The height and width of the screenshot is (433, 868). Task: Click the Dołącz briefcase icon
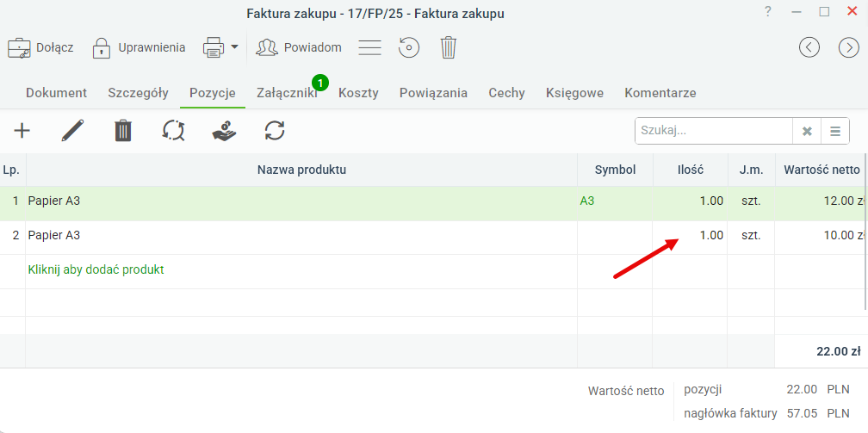19,48
